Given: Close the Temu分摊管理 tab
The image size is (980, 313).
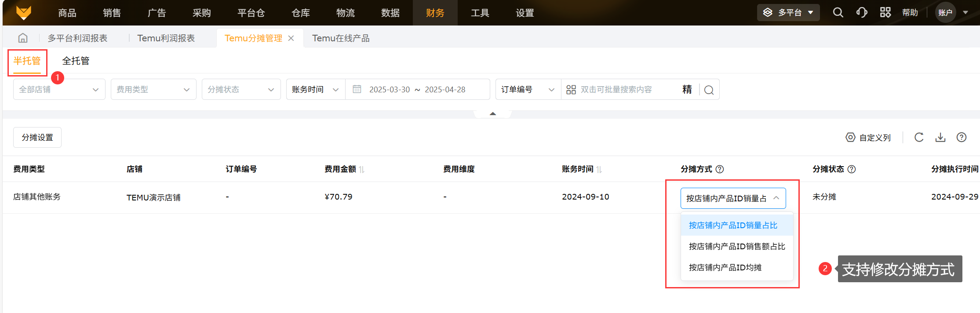Looking at the screenshot, I should click(291, 38).
